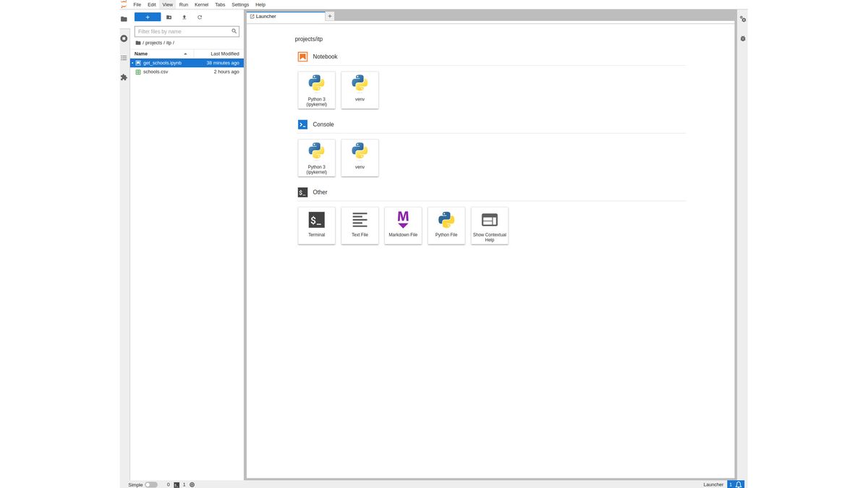This screenshot has width=868, height=488.
Task: Open the Running Terminals and Kernels sidebar
Action: click(x=124, y=38)
